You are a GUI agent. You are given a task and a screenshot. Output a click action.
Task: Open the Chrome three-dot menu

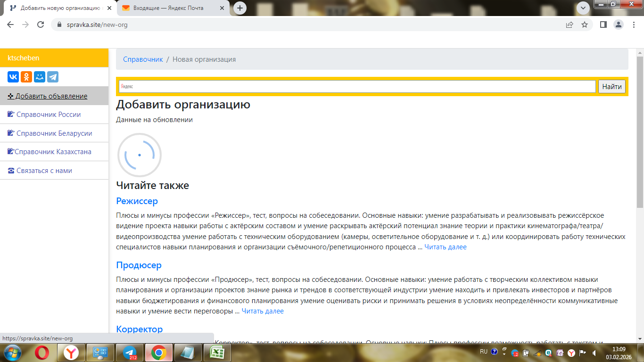coord(633,25)
